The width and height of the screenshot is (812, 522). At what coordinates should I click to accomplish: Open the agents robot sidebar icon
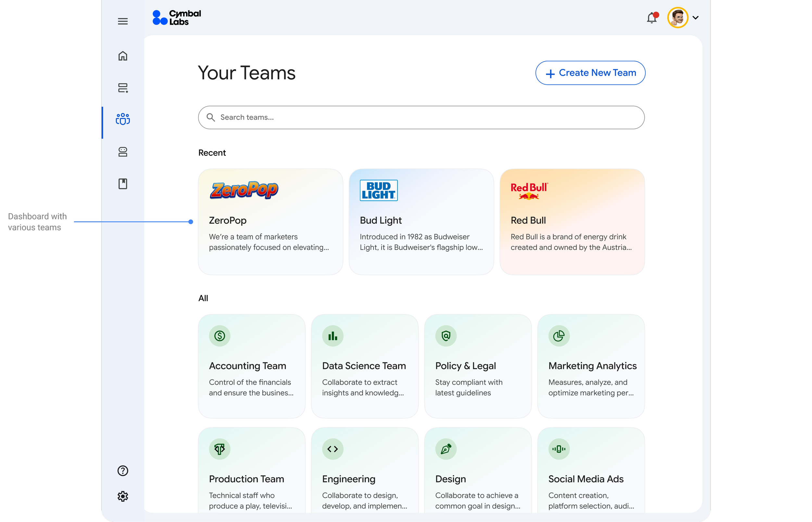[123, 152]
